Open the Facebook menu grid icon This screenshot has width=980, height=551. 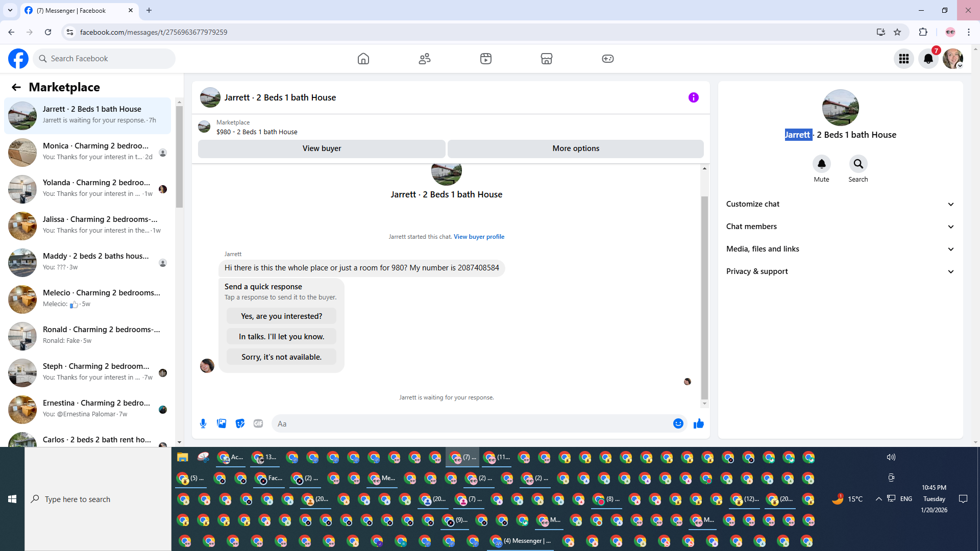tap(904, 59)
